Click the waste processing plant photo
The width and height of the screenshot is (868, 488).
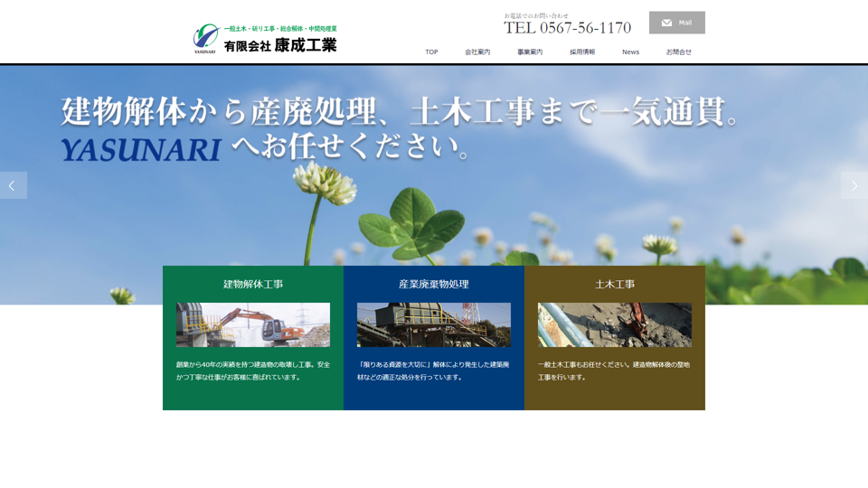coord(434,324)
